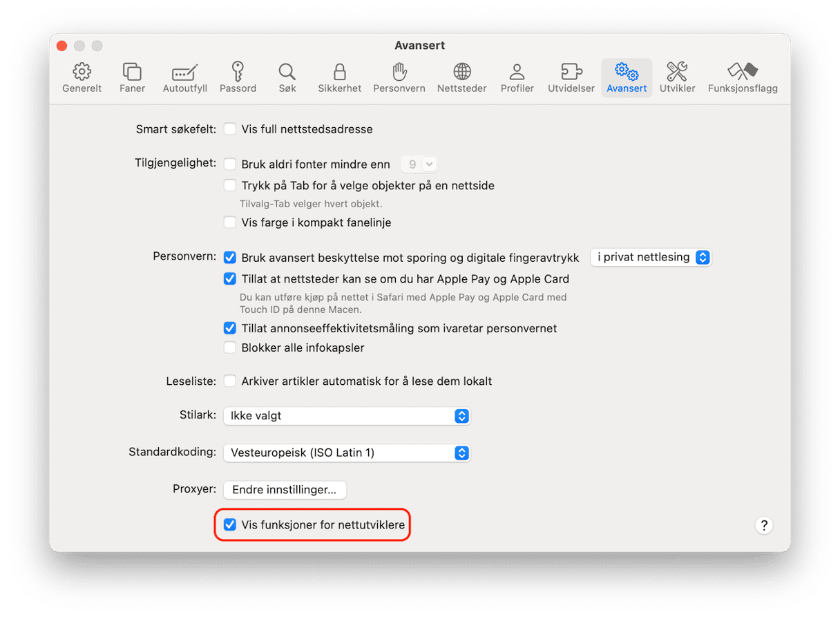Viewport: 840px width, 617px height.
Task: Open Sikkerhet lock icon pane
Action: click(339, 77)
